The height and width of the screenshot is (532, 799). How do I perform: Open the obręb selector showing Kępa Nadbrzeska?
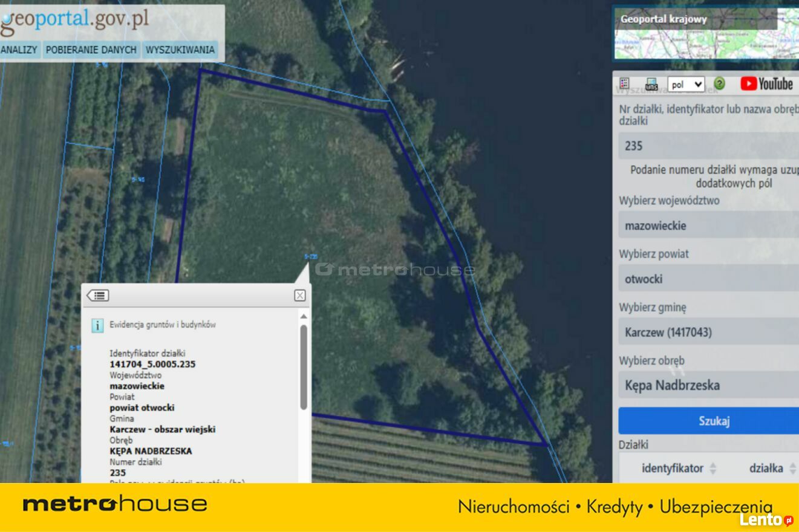click(708, 385)
